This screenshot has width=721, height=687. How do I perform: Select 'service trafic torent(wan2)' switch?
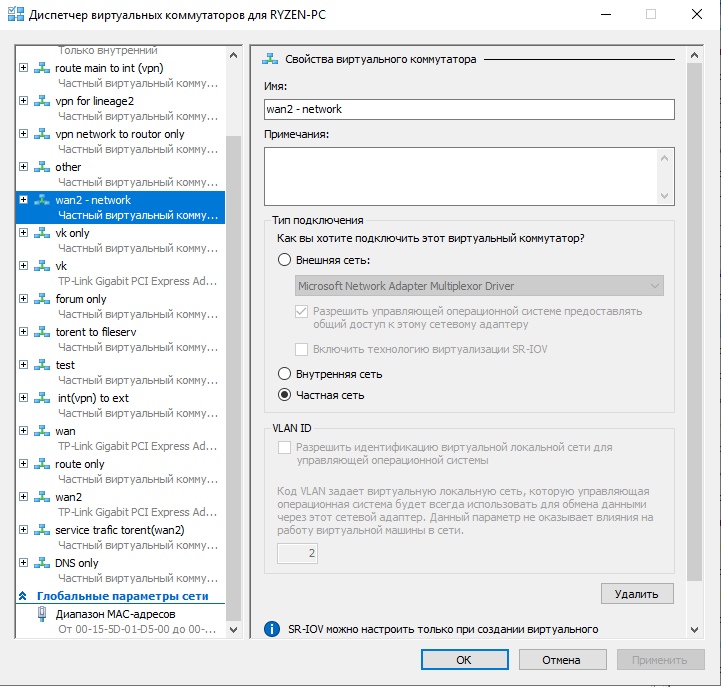pyautogui.click(x=120, y=530)
